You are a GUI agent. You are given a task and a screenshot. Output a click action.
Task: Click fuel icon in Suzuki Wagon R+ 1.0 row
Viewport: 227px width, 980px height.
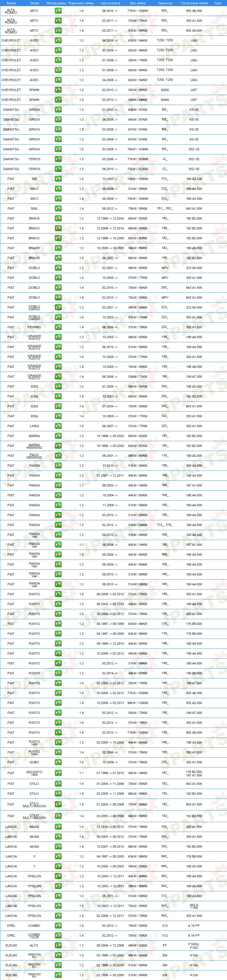coord(58,955)
